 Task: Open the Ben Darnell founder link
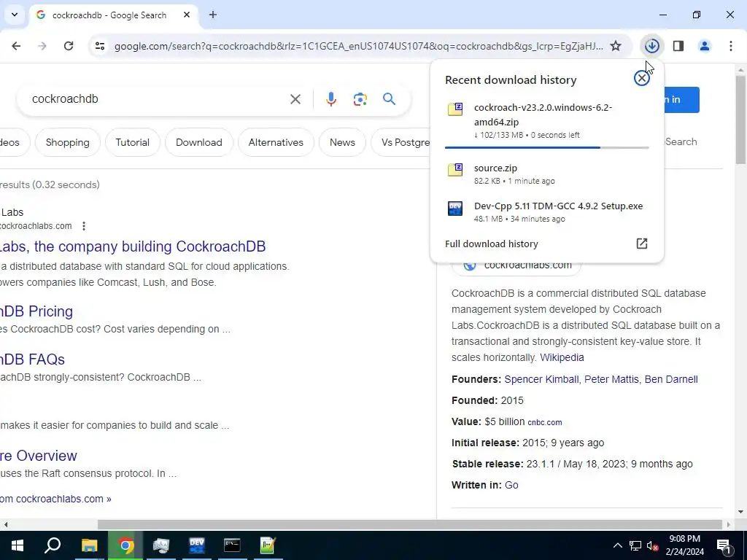point(671,379)
